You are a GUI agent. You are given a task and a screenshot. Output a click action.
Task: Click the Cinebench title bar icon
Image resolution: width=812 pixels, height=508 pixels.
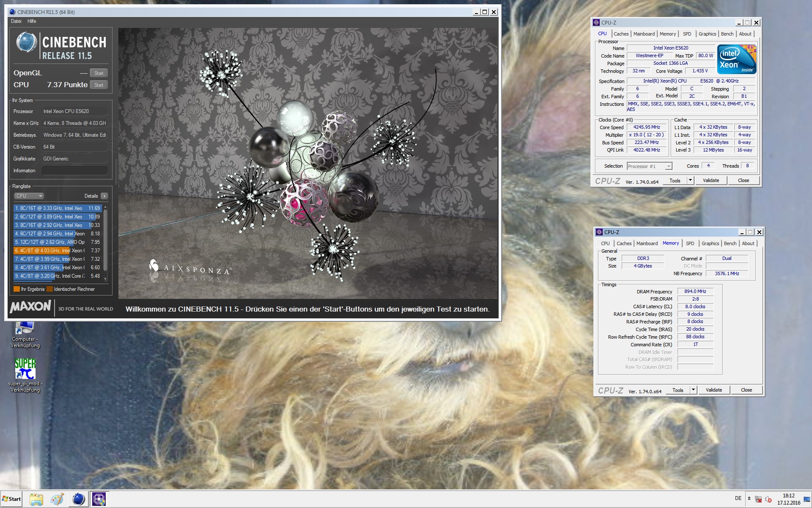coord(12,12)
